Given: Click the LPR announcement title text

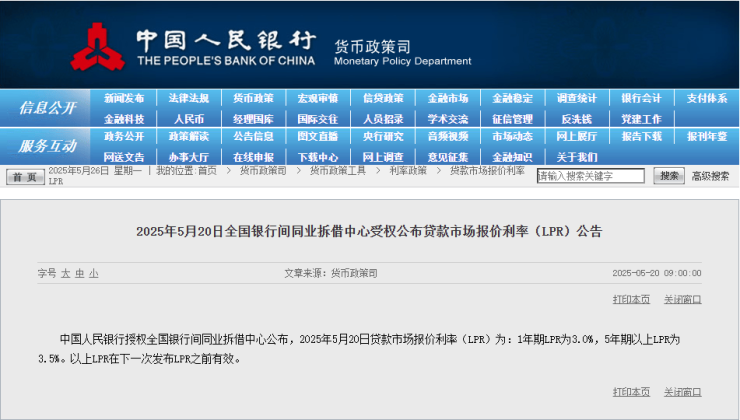Looking at the screenshot, I should (x=369, y=231).
